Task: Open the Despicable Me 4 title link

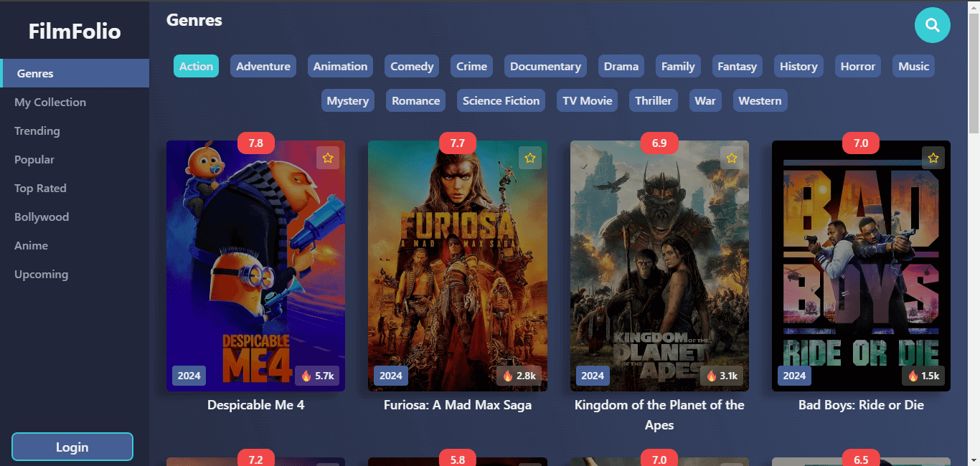Action: [255, 405]
